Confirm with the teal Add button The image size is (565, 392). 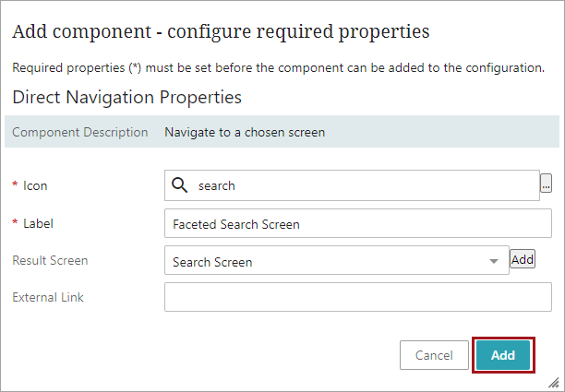tap(503, 355)
